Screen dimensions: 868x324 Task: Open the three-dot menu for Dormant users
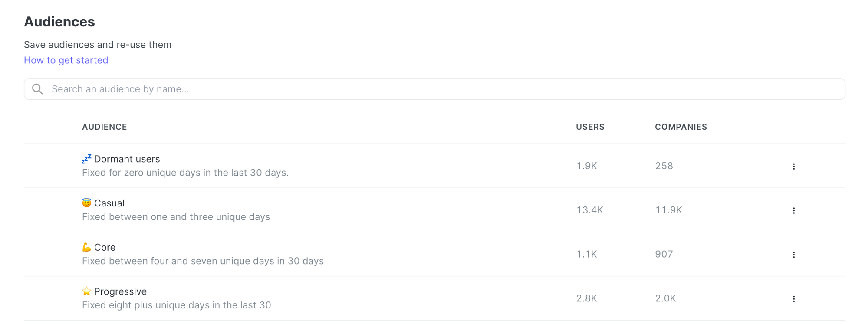pos(793,166)
